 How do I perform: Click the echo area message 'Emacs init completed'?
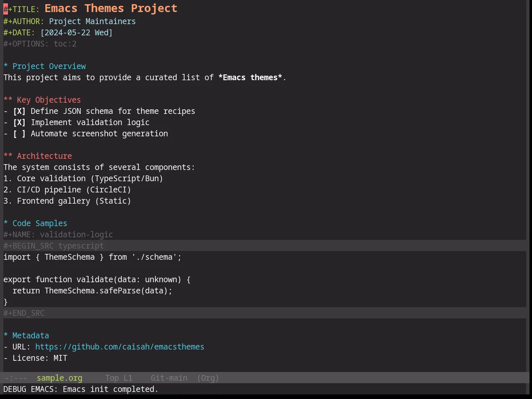[111, 389]
